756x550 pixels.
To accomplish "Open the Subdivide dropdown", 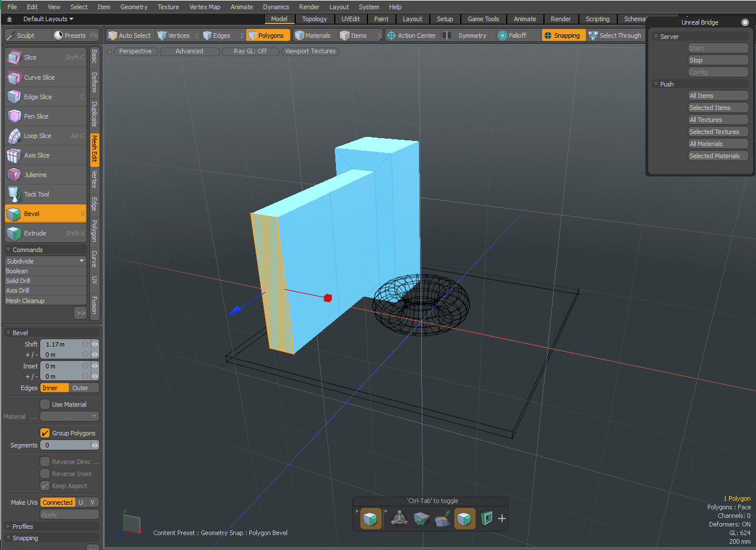I will click(45, 261).
